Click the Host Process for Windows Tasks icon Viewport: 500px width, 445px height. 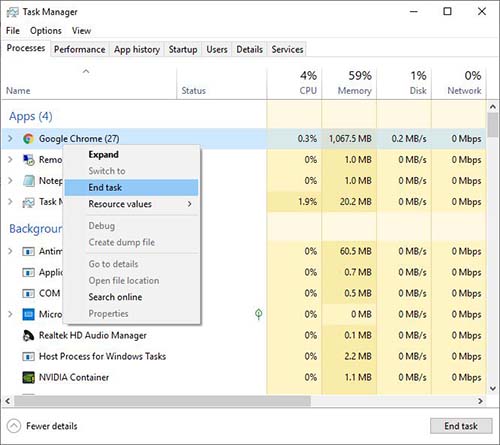tap(28, 356)
